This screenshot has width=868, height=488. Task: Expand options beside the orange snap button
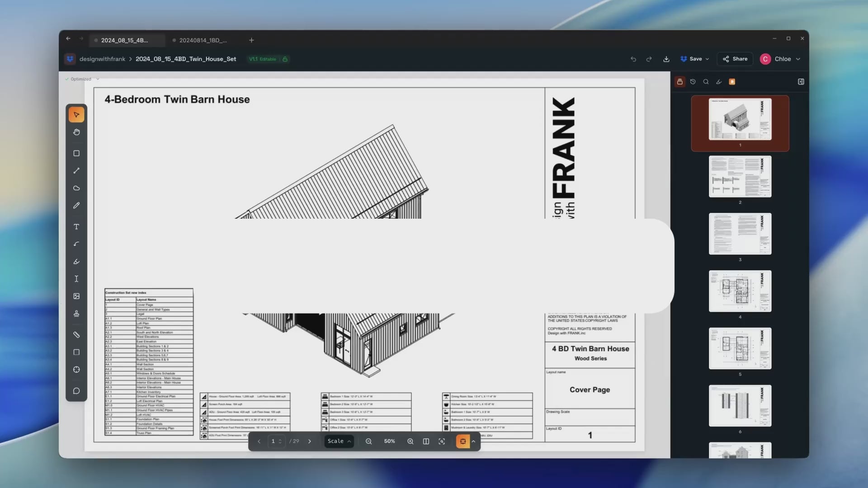tap(473, 441)
